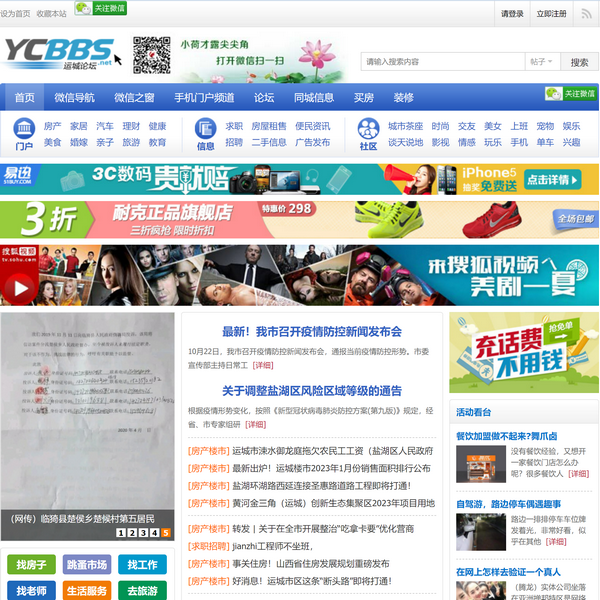Screen dimensions: 600x600
Task: Open the 最新！我市召开疫情防控新闻发布会 headline
Action: pos(311,331)
